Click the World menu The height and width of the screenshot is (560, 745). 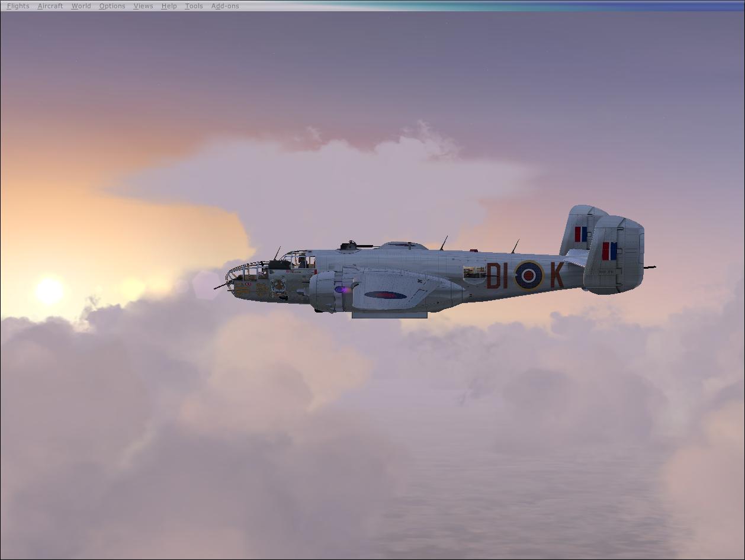(x=81, y=6)
